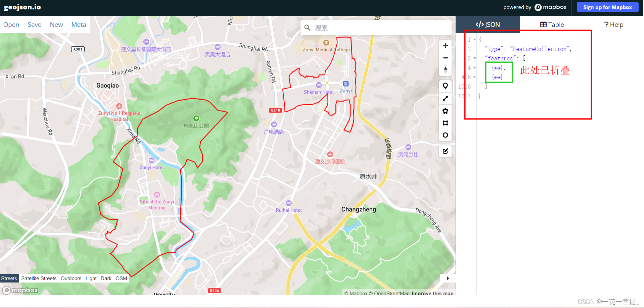Click inside the map search field
The image size is (644, 308).
click(376, 28)
